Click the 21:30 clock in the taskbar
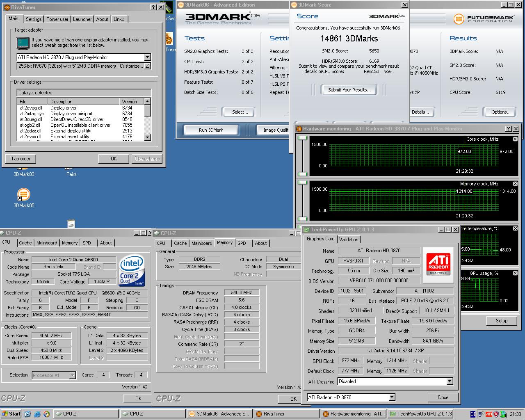525x420 pixels. tap(516, 414)
